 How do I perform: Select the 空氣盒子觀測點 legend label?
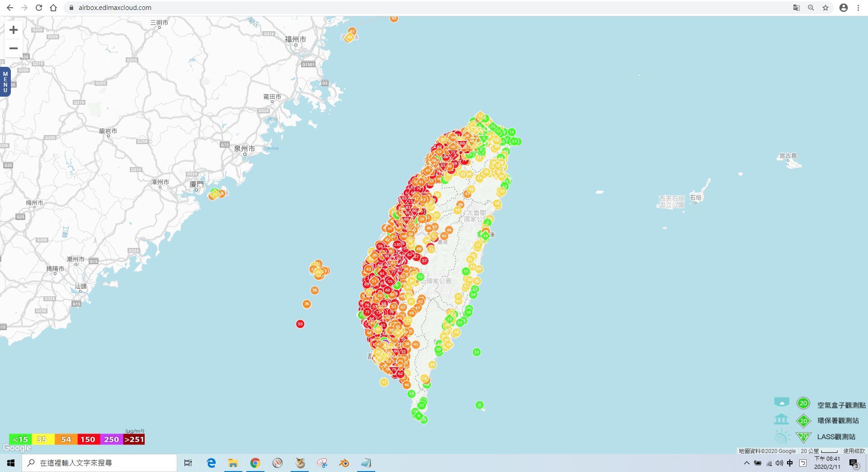[x=841, y=405]
